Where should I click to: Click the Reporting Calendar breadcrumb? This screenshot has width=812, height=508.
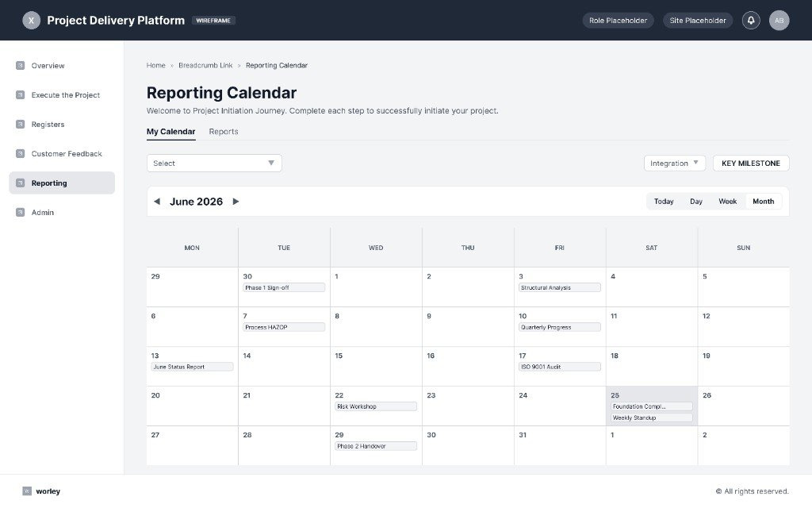(277, 65)
